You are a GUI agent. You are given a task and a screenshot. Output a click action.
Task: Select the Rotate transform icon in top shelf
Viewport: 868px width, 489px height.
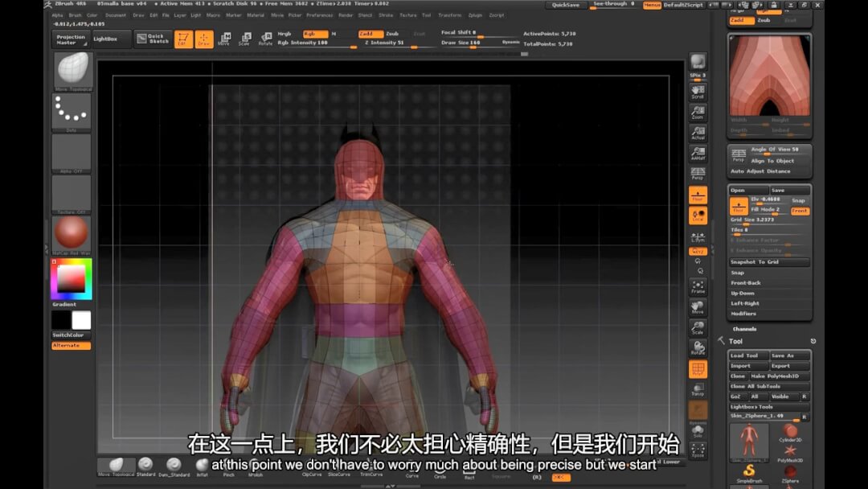point(265,39)
